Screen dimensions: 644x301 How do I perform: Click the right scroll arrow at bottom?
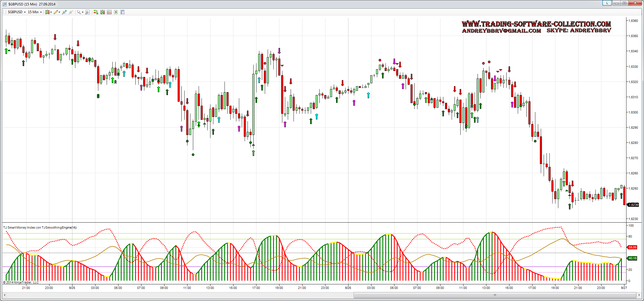(639, 295)
